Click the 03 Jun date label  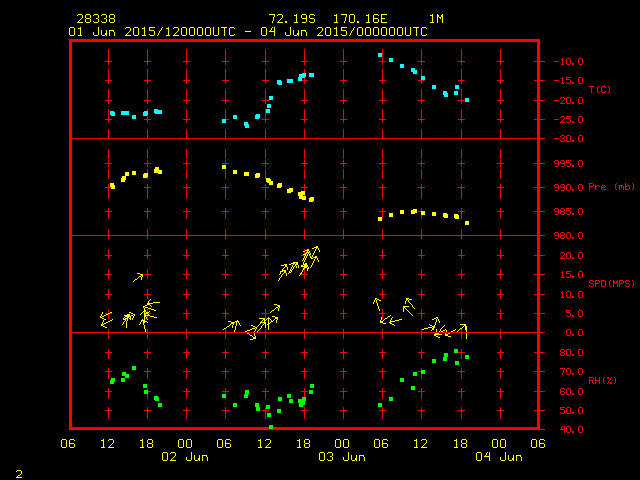click(342, 457)
